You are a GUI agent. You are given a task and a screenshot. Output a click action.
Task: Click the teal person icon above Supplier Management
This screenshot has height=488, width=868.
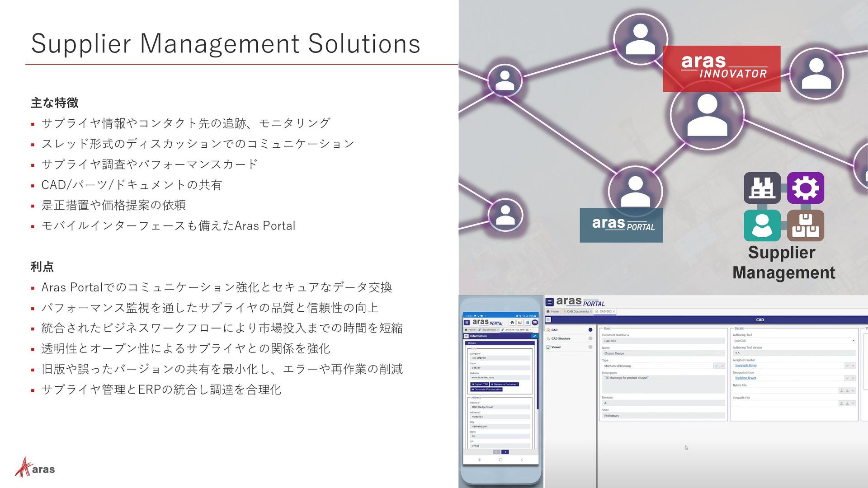762,225
